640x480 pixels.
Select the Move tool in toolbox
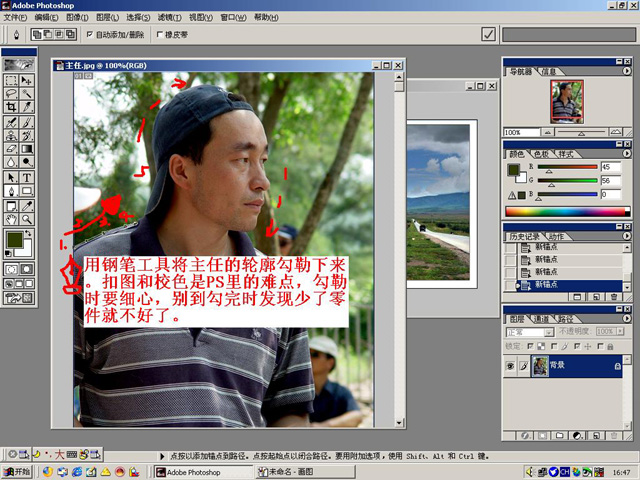[27, 80]
